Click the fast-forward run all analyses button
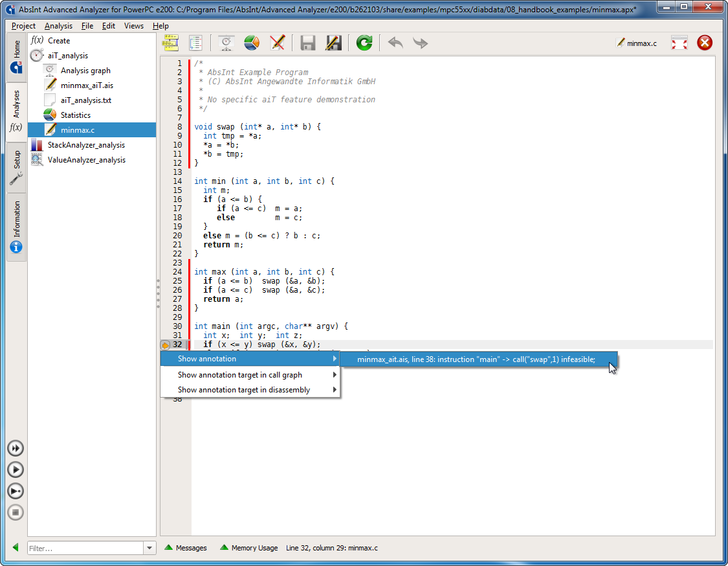This screenshot has width=728, height=566. point(16,448)
